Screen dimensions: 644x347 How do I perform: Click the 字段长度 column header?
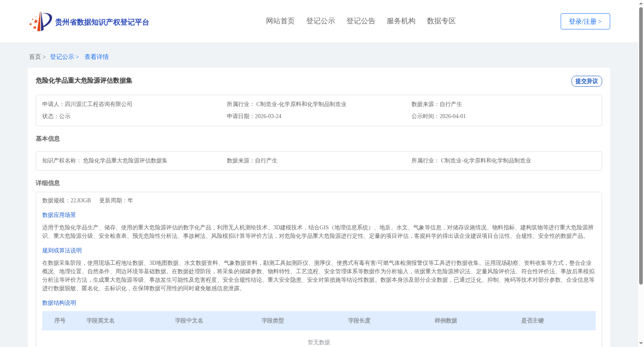click(x=359, y=320)
